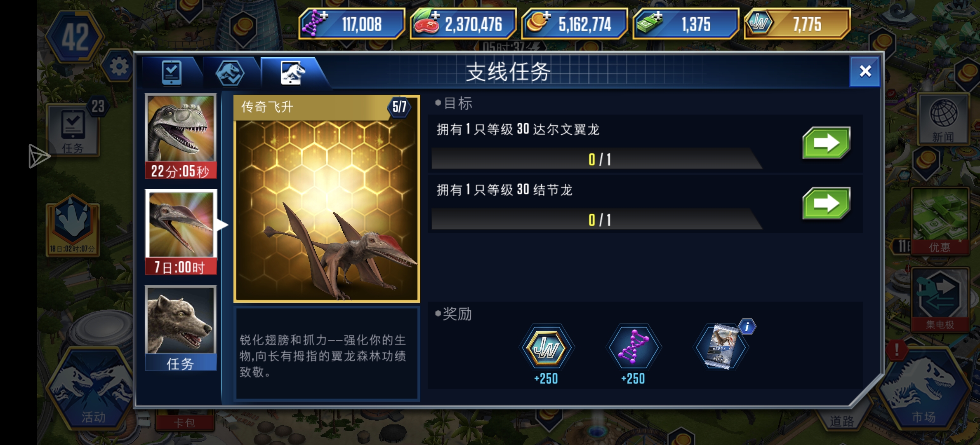Open the 传奇飞升 mission card image
The image size is (980, 445).
327,199
